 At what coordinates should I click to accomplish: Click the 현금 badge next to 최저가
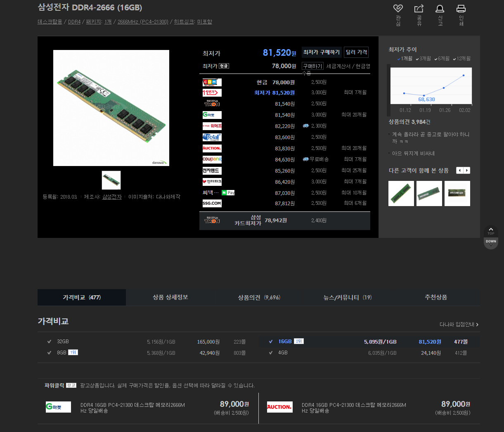pos(224,66)
